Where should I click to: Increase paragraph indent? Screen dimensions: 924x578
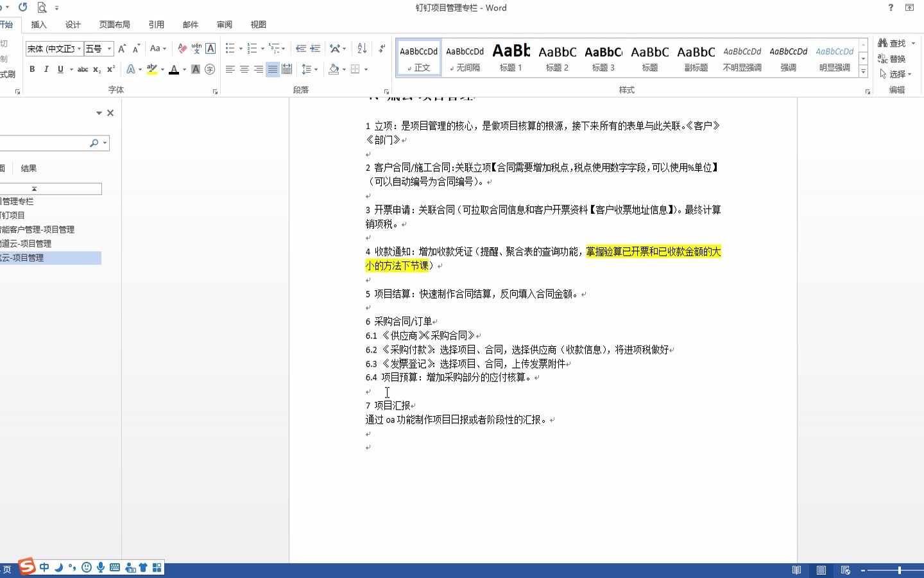point(315,49)
